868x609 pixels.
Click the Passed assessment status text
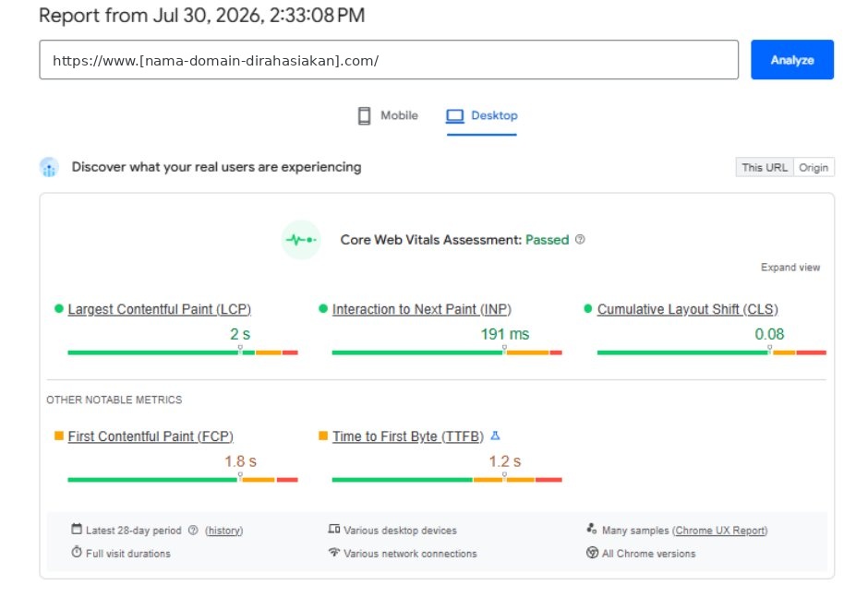coord(547,240)
